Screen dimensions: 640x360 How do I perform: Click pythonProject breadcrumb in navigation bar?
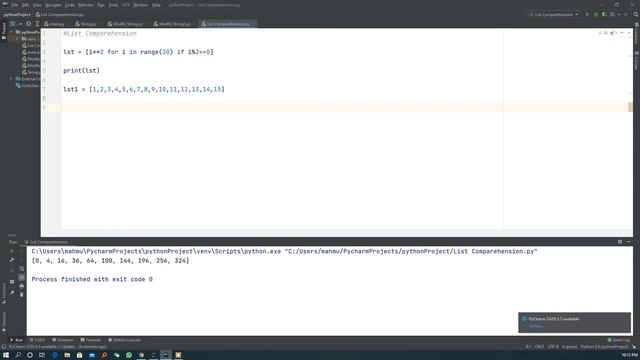point(17,14)
